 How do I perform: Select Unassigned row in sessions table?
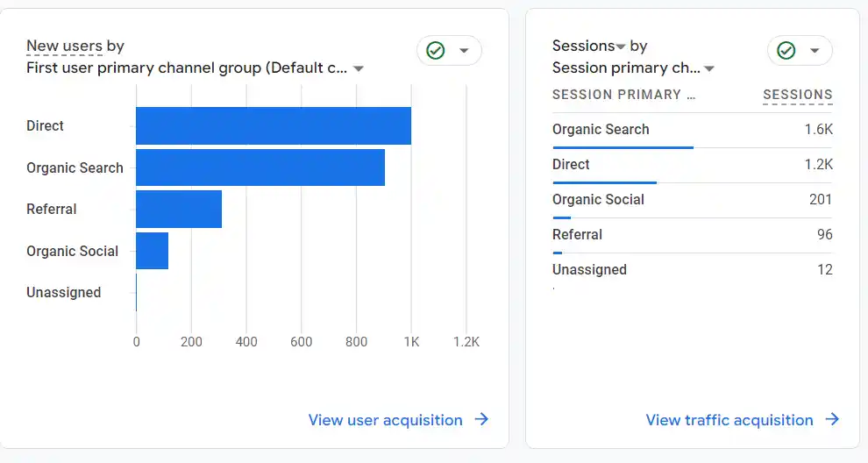tap(692, 270)
